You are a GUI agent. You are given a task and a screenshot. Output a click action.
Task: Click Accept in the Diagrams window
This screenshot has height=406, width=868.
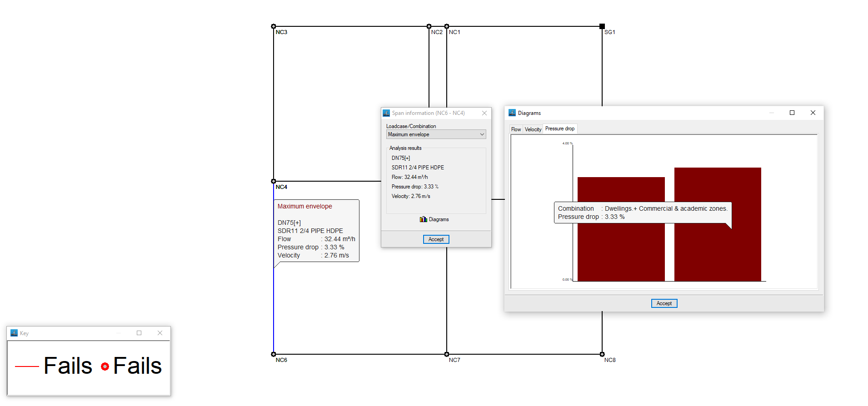click(x=664, y=303)
